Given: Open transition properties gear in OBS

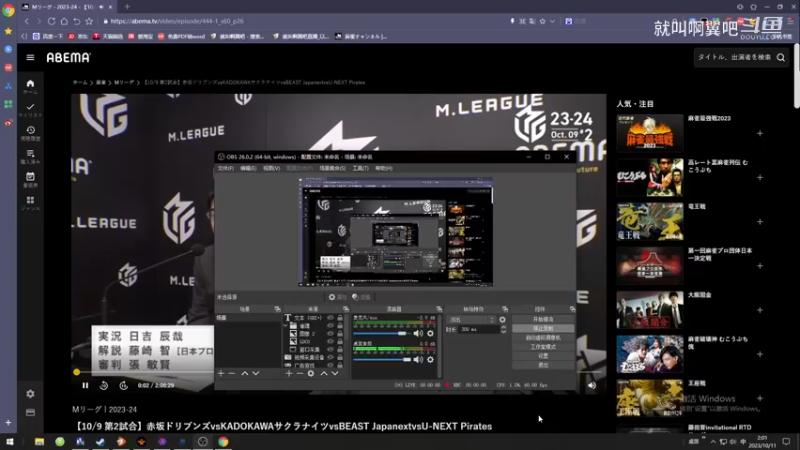Looking at the screenshot, I should (502, 320).
